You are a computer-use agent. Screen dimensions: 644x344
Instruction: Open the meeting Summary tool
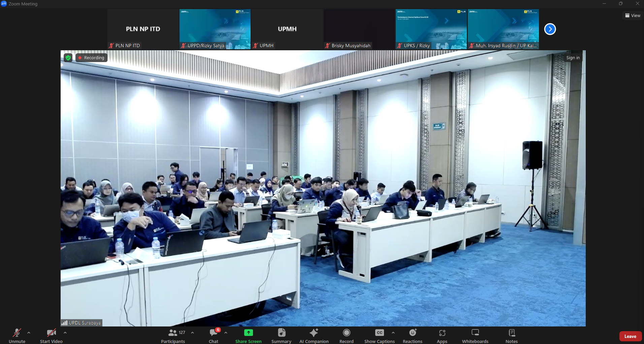[x=281, y=336]
